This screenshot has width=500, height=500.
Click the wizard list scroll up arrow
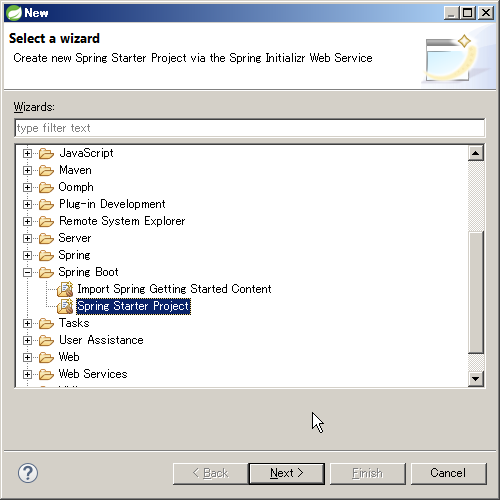pos(476,153)
